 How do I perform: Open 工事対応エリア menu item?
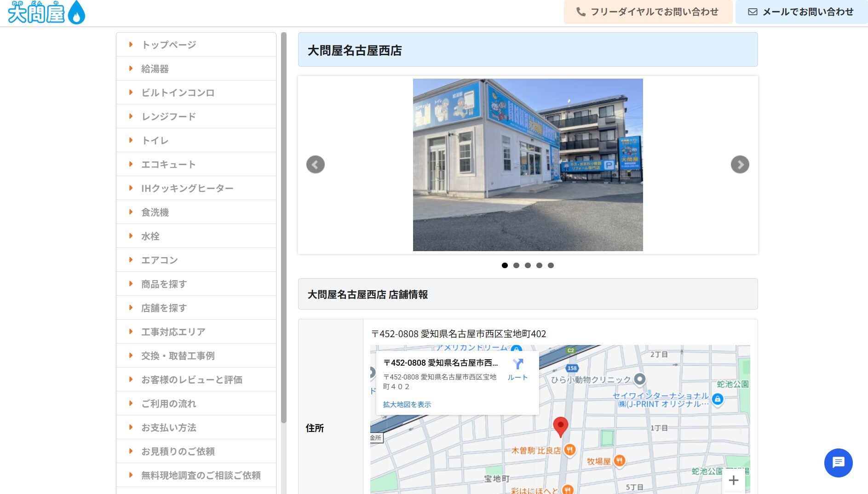pyautogui.click(x=196, y=332)
